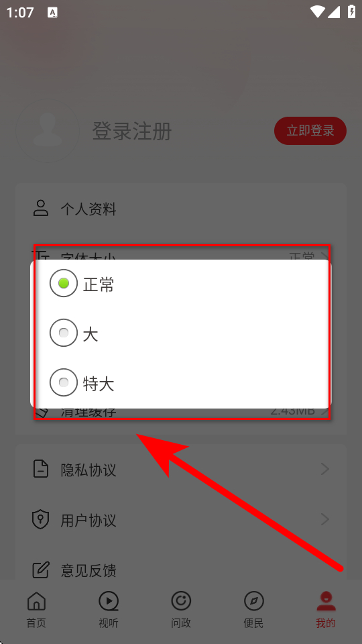Image resolution: width=362 pixels, height=644 pixels.
Task: Open the 意见反馈 menu entry
Action: point(181,570)
